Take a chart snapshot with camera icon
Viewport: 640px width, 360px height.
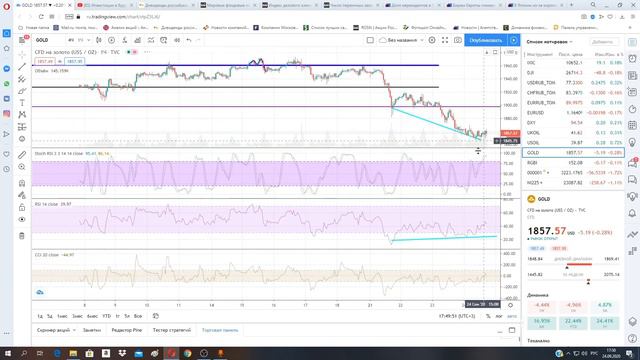click(458, 40)
